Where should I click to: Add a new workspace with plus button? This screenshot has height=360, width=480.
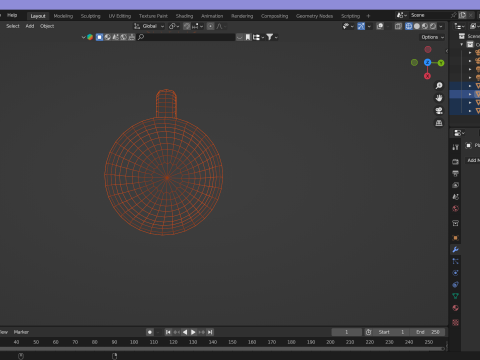click(368, 16)
